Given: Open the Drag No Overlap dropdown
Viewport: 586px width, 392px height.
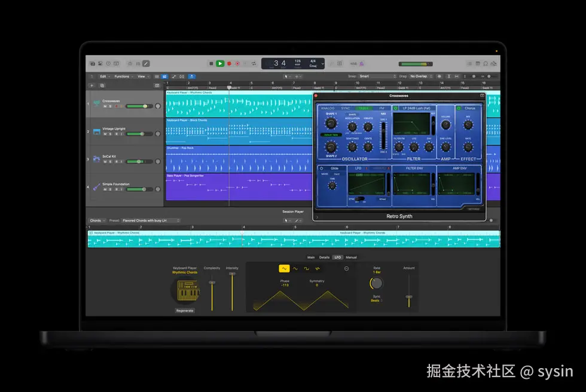Looking at the screenshot, I should click(x=421, y=76).
